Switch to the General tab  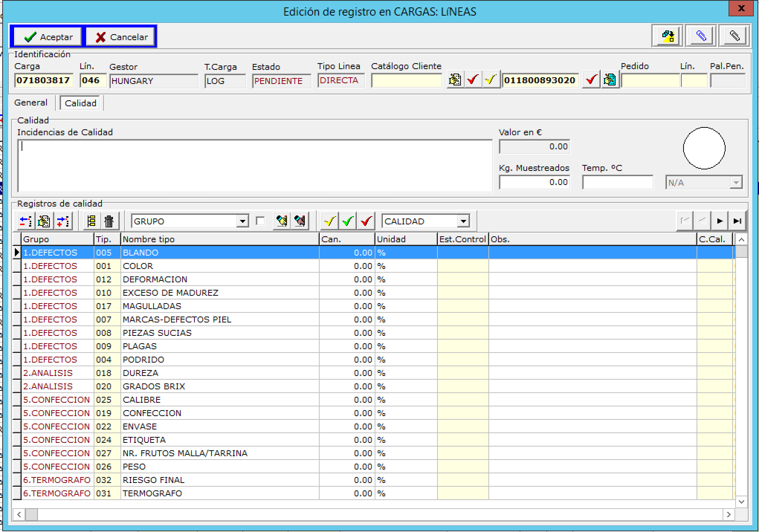pyautogui.click(x=31, y=103)
